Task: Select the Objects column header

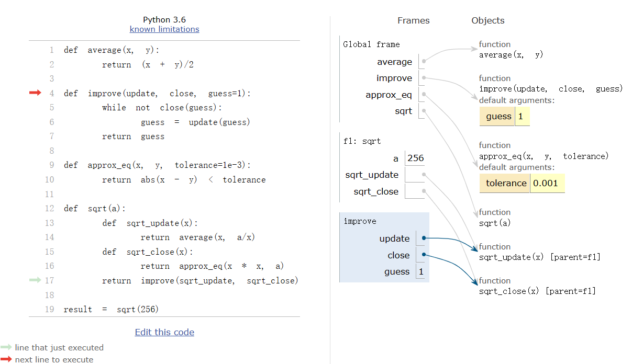Action: click(x=487, y=20)
